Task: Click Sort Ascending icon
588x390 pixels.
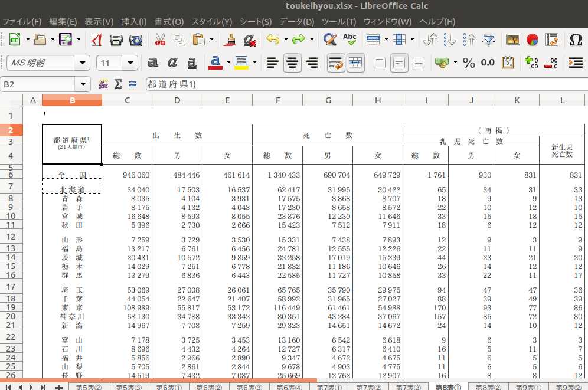Action: point(450,40)
